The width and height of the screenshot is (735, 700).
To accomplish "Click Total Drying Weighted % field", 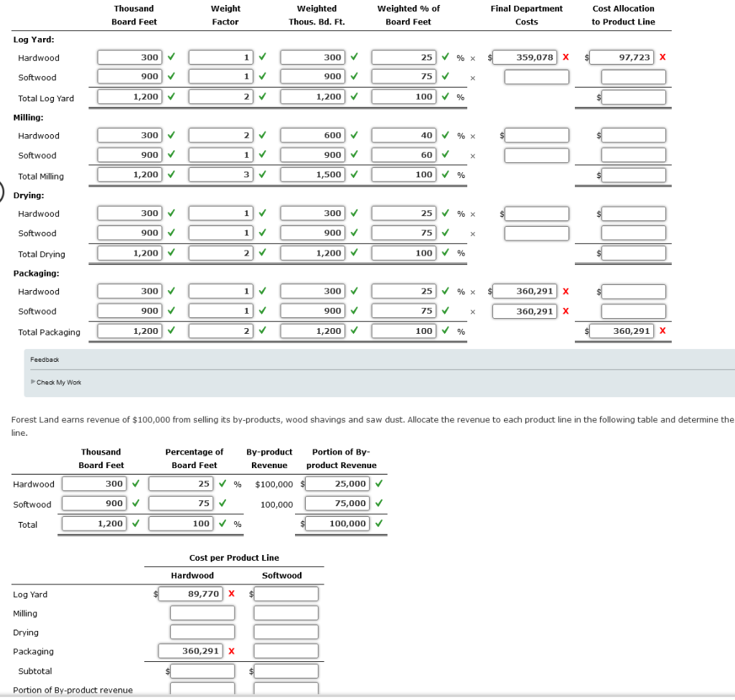I will click(403, 253).
